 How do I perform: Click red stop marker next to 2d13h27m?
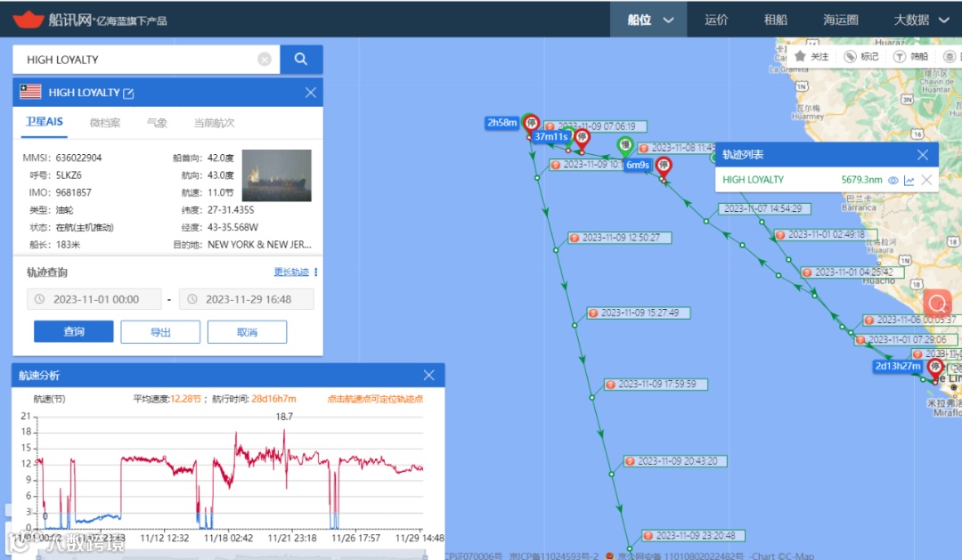point(934,369)
